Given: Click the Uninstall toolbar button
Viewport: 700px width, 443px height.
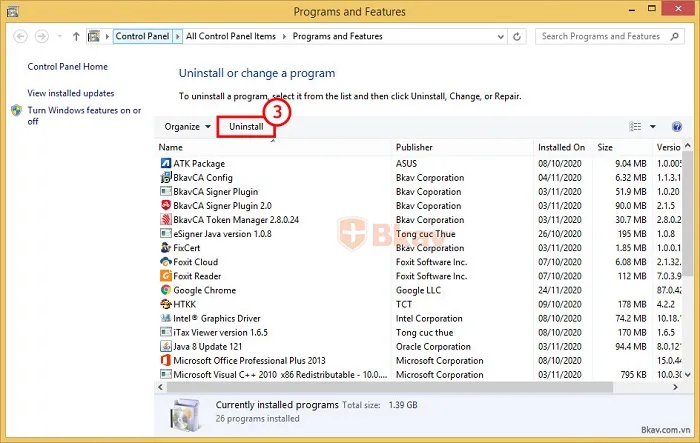Looking at the screenshot, I should [246, 127].
